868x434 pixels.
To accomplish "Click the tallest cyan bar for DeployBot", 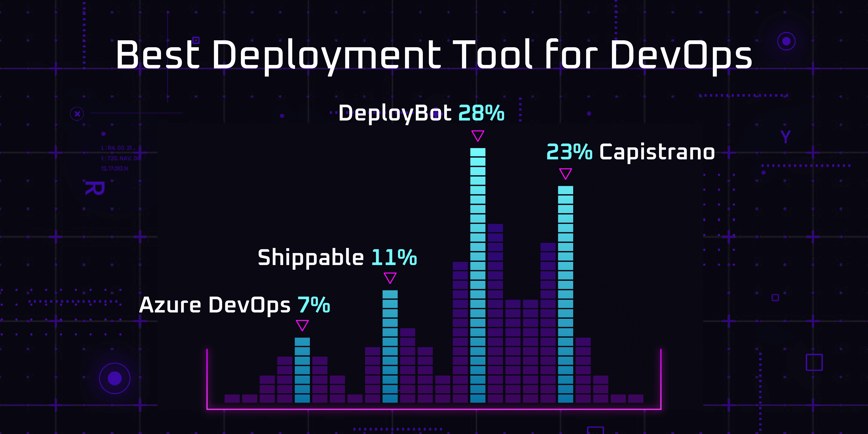I will pos(478,275).
